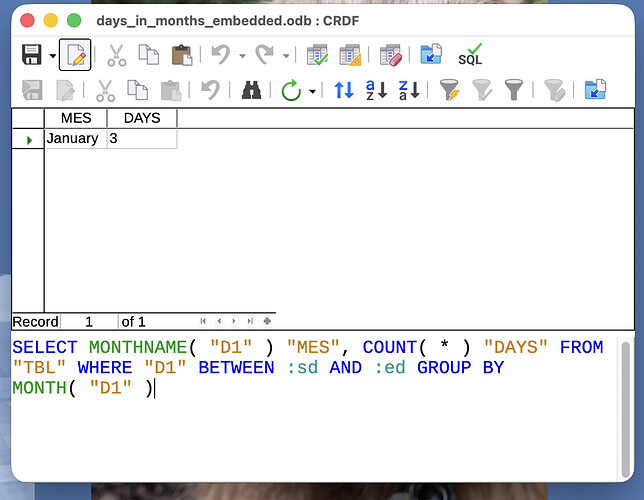Click the Refresh green arrow icon
The image size is (644, 500).
(291, 90)
